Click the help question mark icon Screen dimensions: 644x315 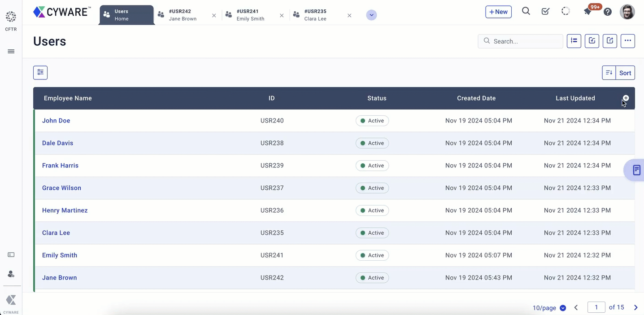pyautogui.click(x=608, y=12)
